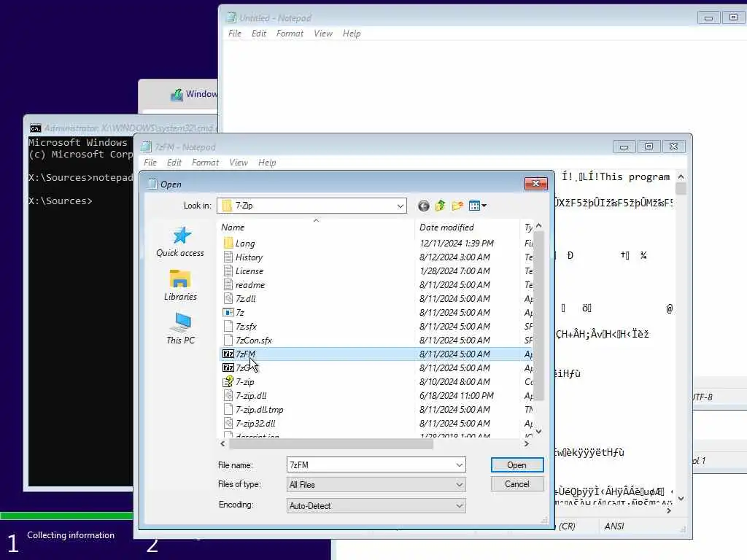Click the 7-zip.dll.tmp file icon
Image resolution: width=747 pixels, height=560 pixels.
(228, 410)
